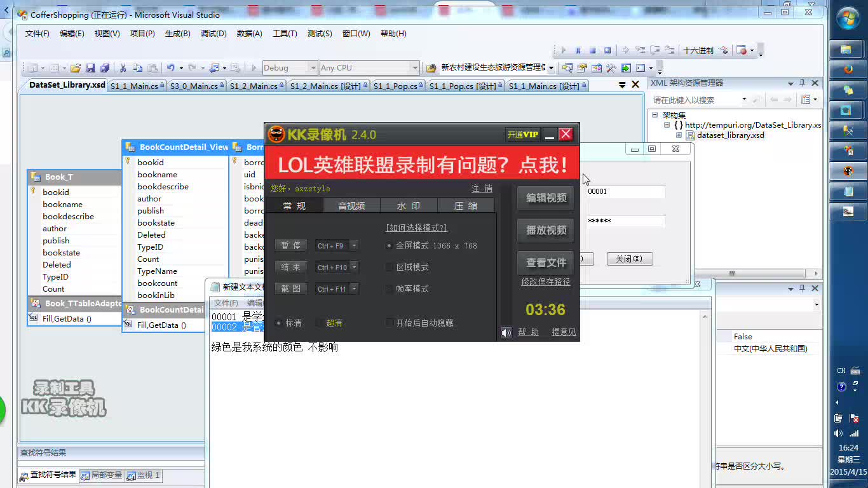The width and height of the screenshot is (868, 488).
Task: Click the Open File toolbar icon
Action: tap(75, 68)
